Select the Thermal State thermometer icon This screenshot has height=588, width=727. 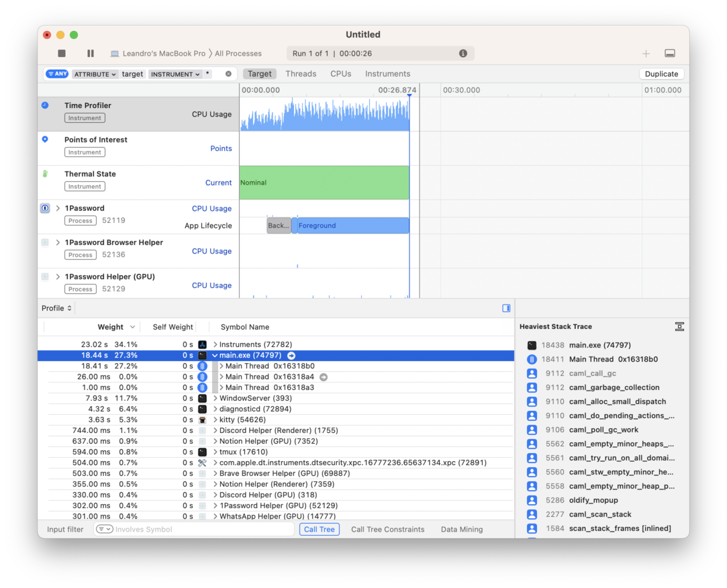(45, 174)
